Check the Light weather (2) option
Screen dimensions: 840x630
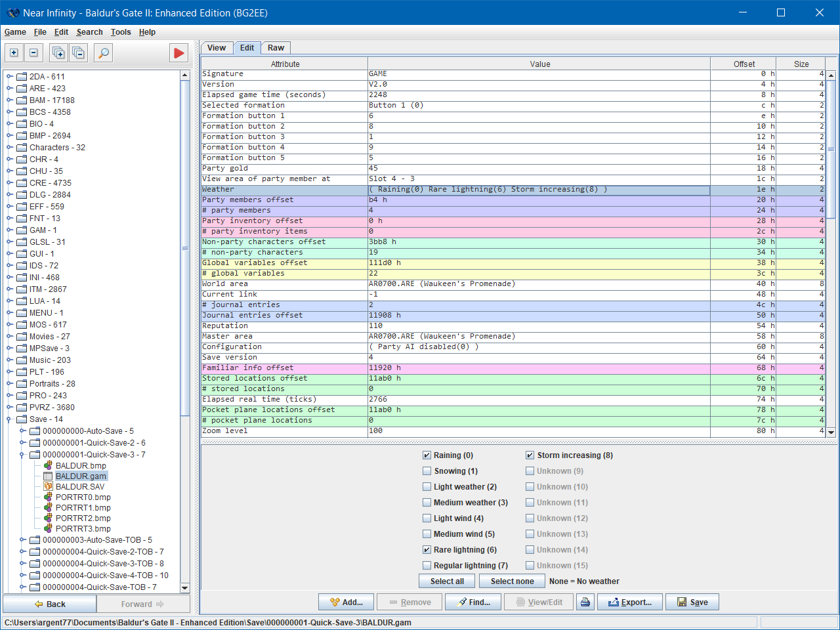tap(427, 487)
